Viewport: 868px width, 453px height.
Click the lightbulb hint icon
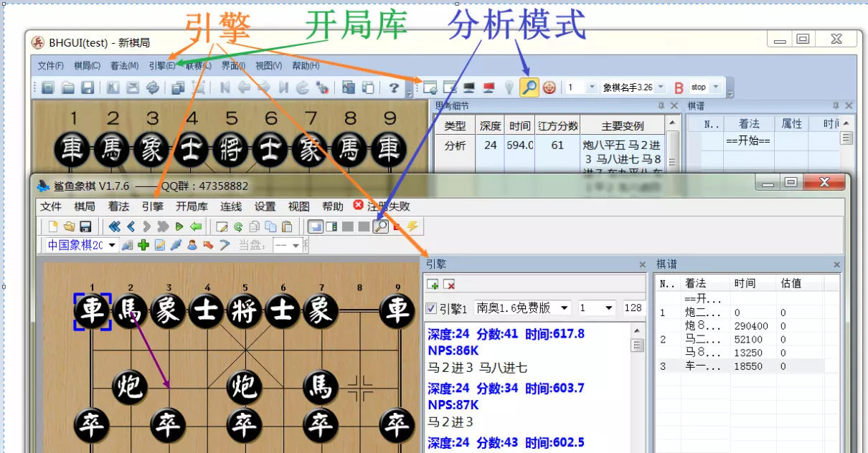tap(509, 87)
